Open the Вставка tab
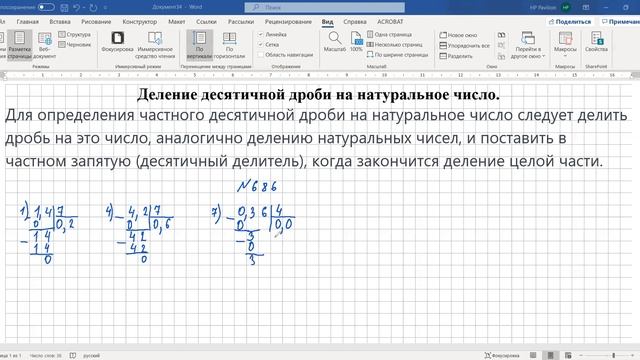Screen dimensions: 640x360 tap(60, 22)
